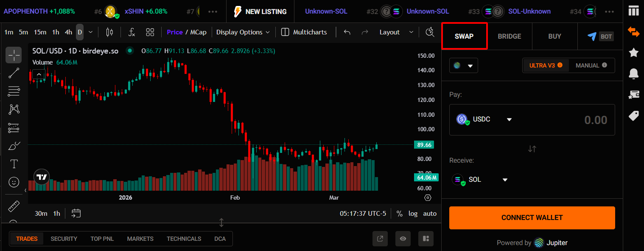The width and height of the screenshot is (644, 251).
Task: Open quick search lightning icon
Action: tap(430, 32)
